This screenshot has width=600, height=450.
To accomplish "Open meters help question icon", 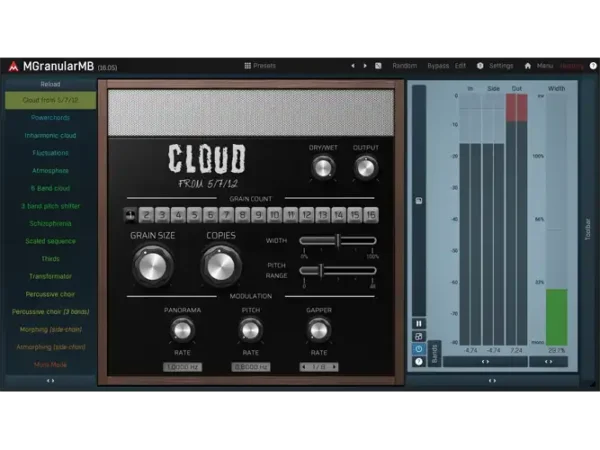I will [419, 362].
